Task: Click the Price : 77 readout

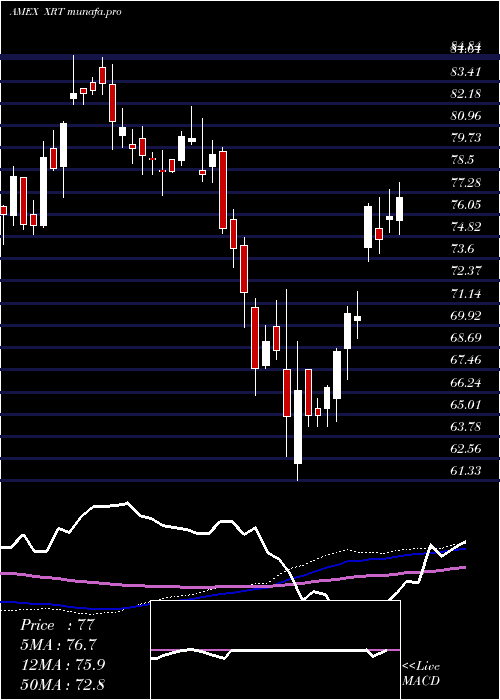Action: (x=58, y=625)
